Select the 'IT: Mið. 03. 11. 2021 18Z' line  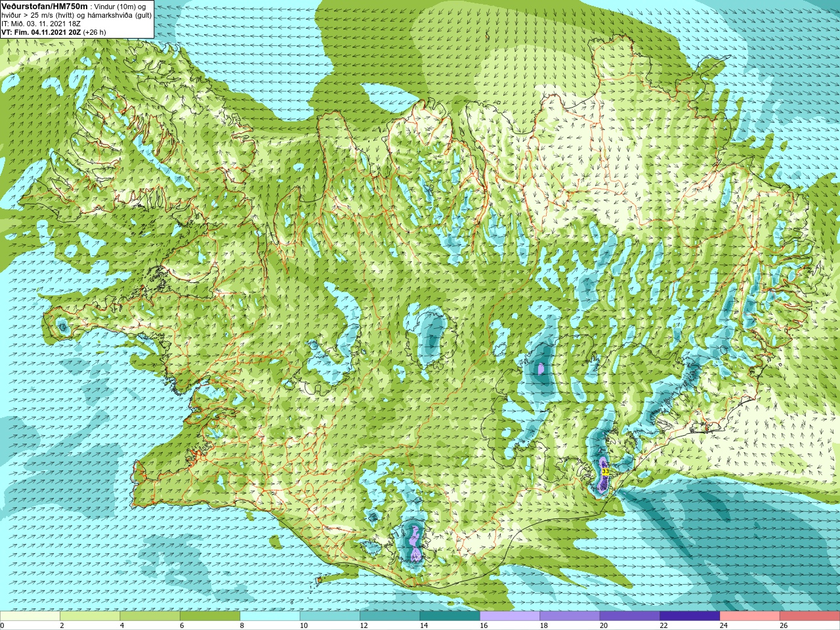click(41, 24)
